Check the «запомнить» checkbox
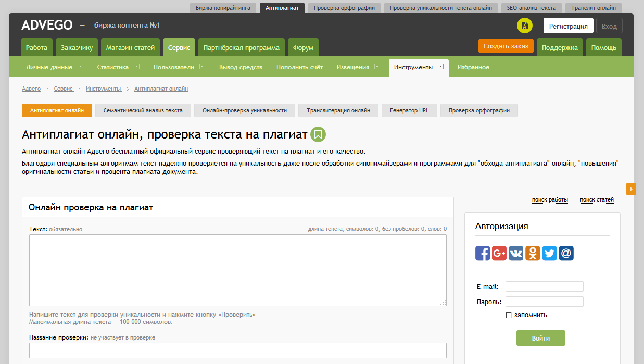 pos(509,315)
